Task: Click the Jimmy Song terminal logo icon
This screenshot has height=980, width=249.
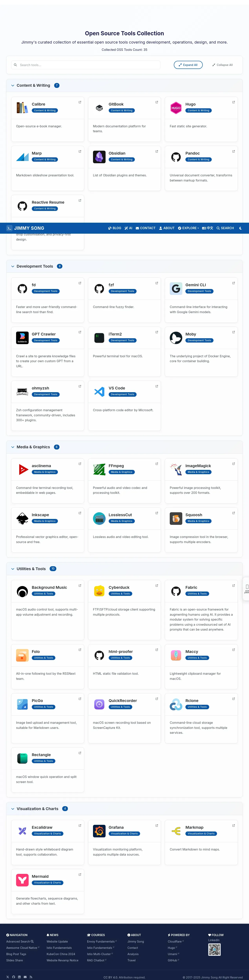Action: (x=10, y=228)
